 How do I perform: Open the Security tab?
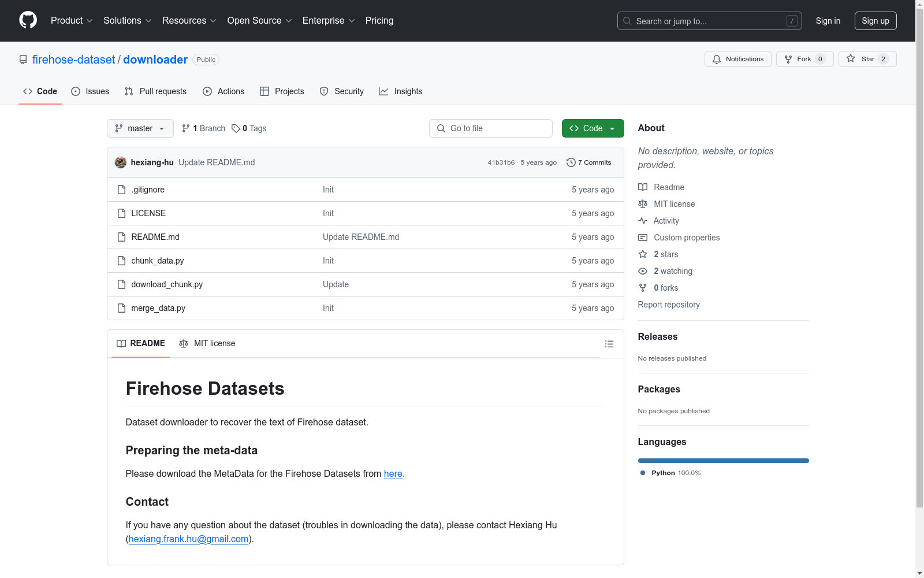(342, 91)
